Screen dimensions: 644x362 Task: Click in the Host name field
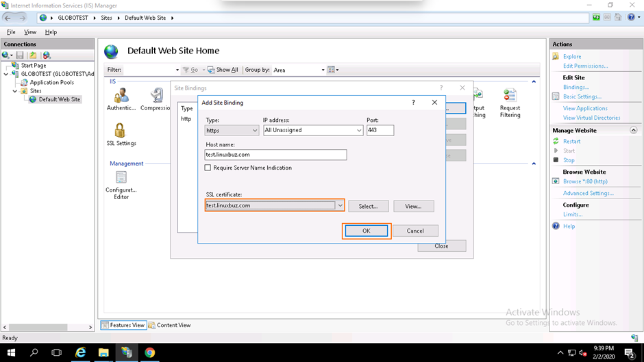(275, 155)
